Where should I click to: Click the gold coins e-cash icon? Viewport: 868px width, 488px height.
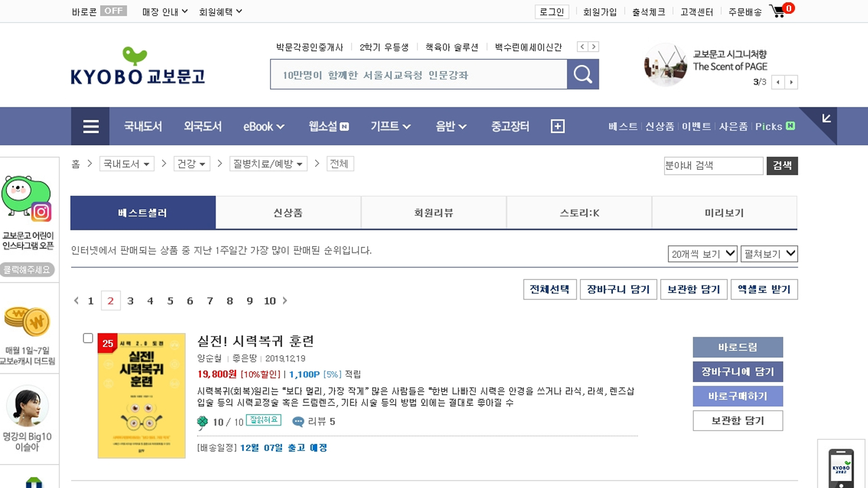[x=27, y=321]
